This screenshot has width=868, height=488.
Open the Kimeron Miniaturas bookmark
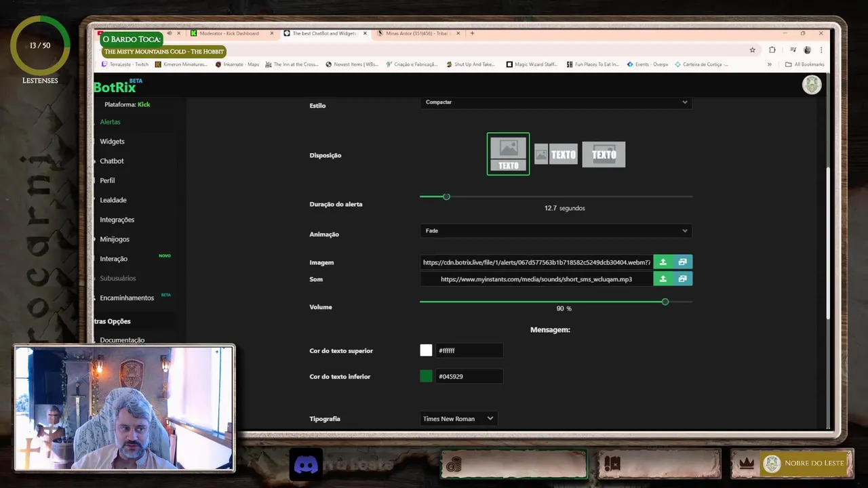tap(181, 64)
